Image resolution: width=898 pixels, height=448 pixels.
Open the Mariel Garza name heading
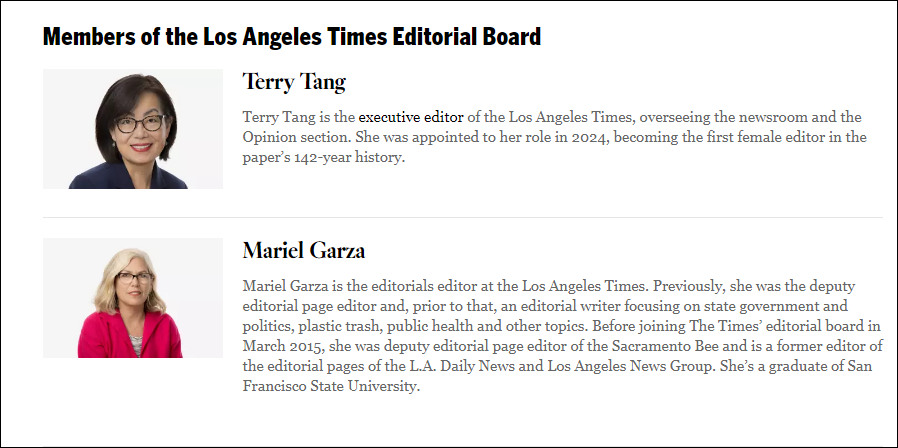click(x=304, y=250)
